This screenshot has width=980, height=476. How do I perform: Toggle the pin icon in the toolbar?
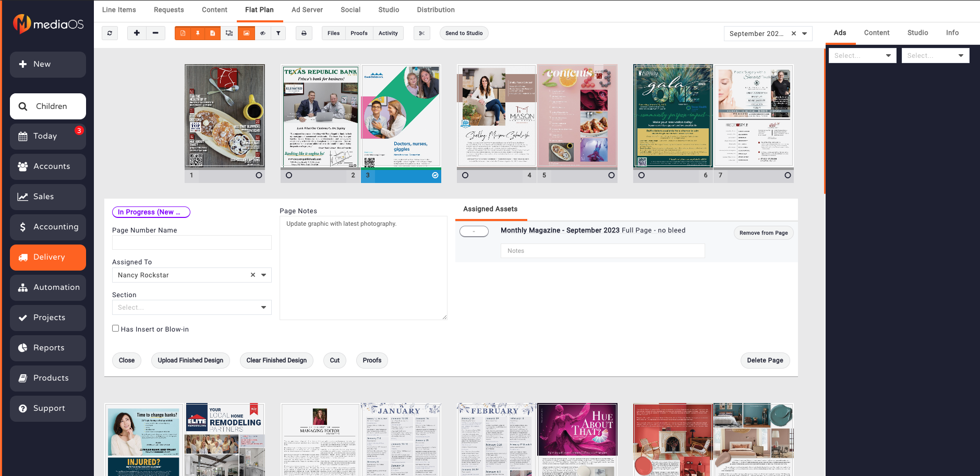pos(197,33)
